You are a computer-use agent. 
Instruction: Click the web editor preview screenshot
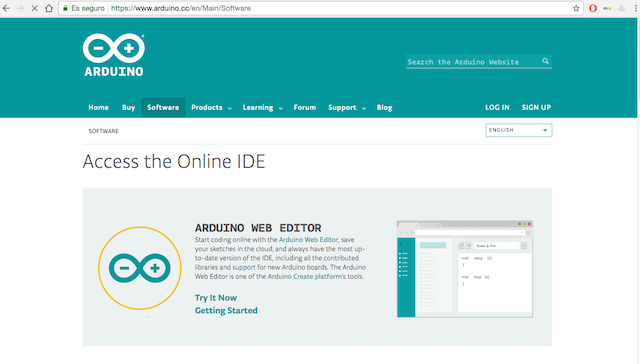pos(464,269)
